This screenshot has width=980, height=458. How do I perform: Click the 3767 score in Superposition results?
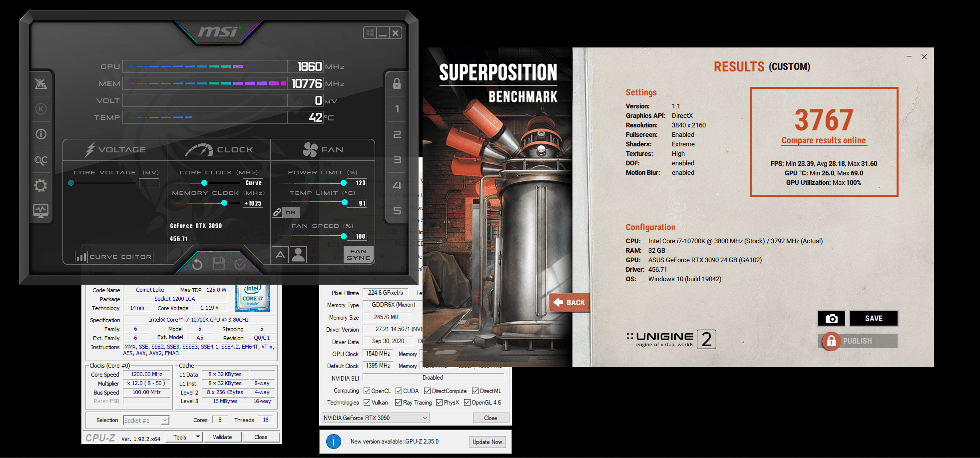824,120
